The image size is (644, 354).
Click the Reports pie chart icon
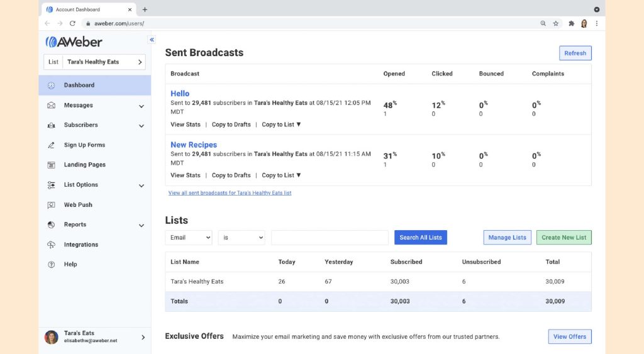pyautogui.click(x=52, y=224)
